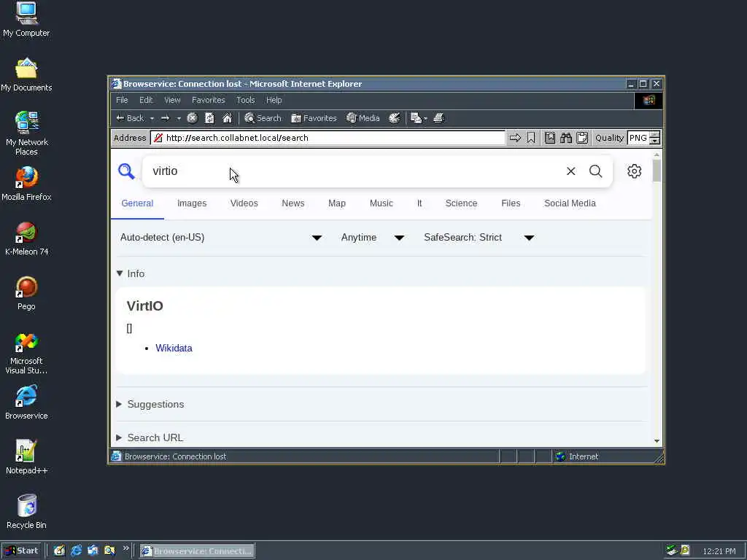
Task: Open the Forward history dropdown arrow
Action: 179,119
